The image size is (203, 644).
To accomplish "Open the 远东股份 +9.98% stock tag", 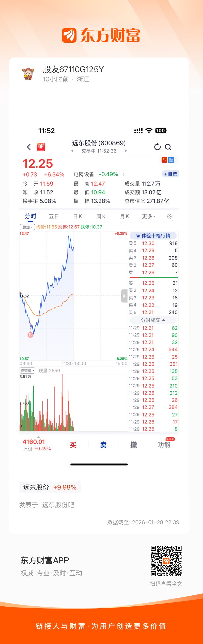I will tap(50, 487).
